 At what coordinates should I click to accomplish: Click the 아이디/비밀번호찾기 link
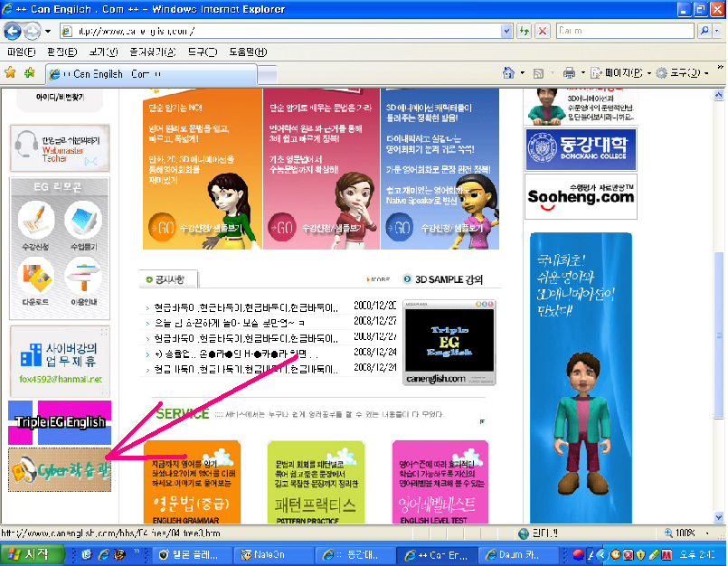point(60,97)
